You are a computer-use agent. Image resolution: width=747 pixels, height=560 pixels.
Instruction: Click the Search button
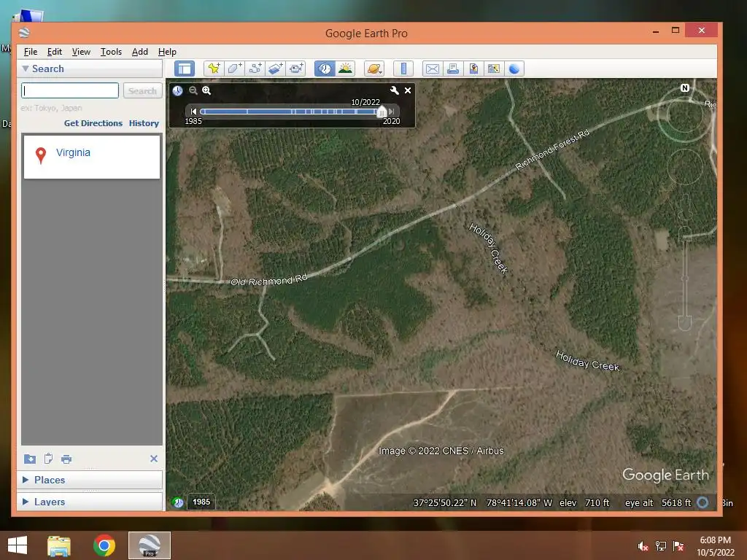(142, 90)
